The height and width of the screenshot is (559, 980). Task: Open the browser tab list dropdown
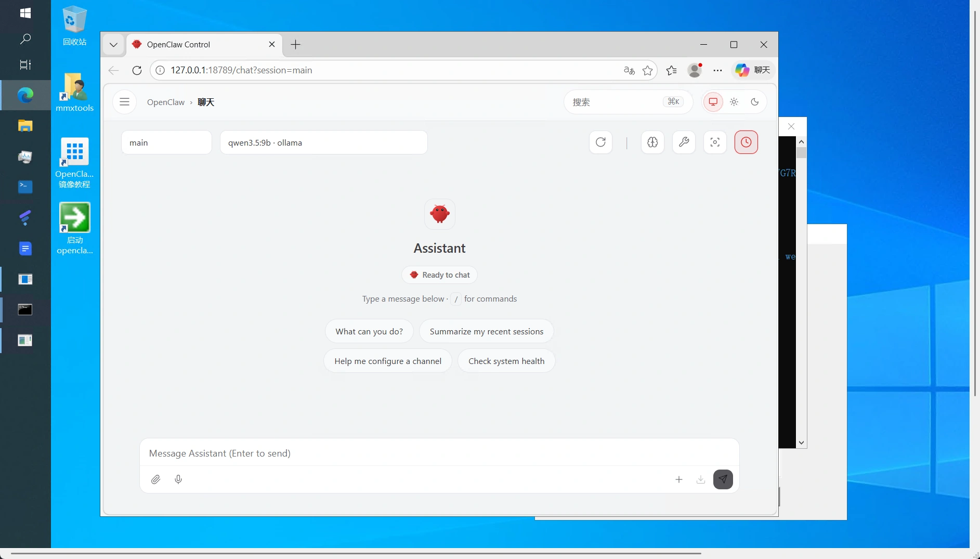coord(113,45)
